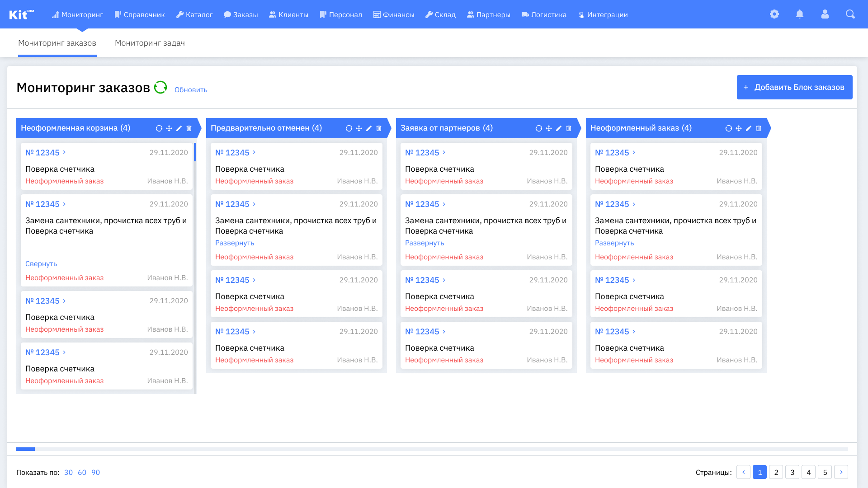The height and width of the screenshot is (488, 868).
Task: Collapse order via Свернуть link
Action: point(41,264)
